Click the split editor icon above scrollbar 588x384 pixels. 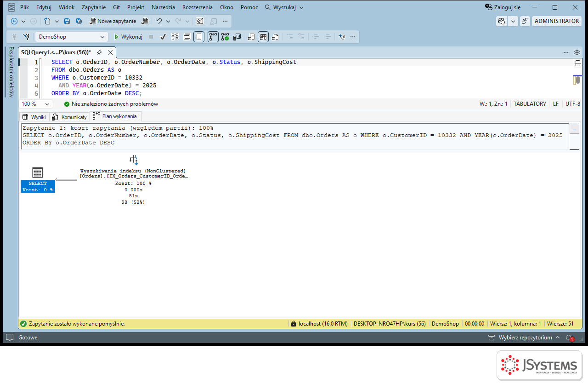(578, 63)
